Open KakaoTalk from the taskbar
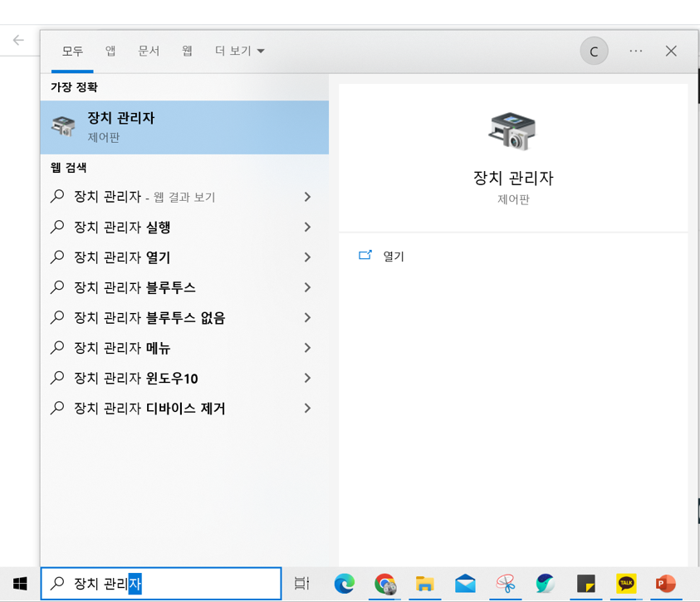The height and width of the screenshot is (602, 700). (x=626, y=584)
